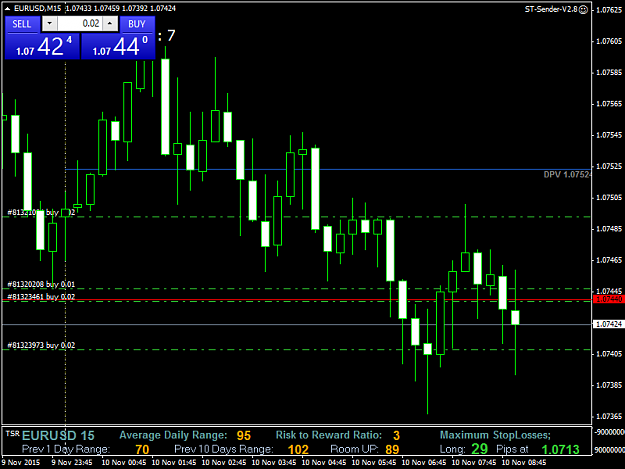Select order #81323461 buy 0.02 label
Image resolution: width=625 pixels, height=469 pixels.
coord(41,297)
